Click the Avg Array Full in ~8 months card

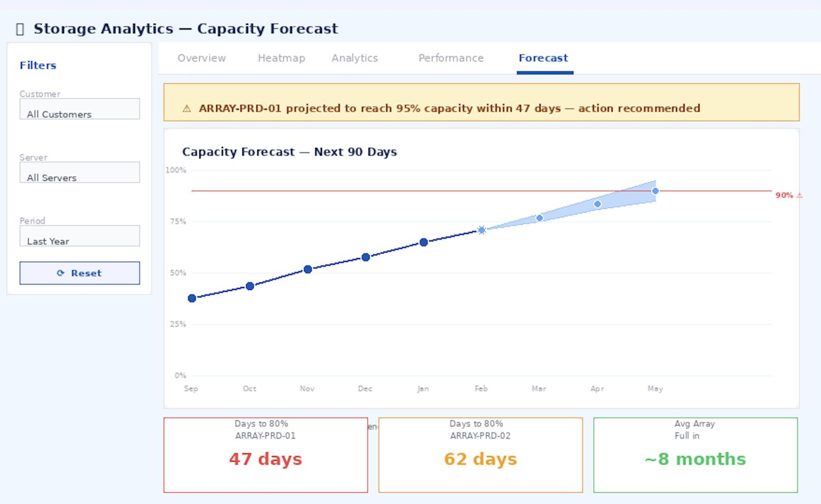[x=695, y=455]
